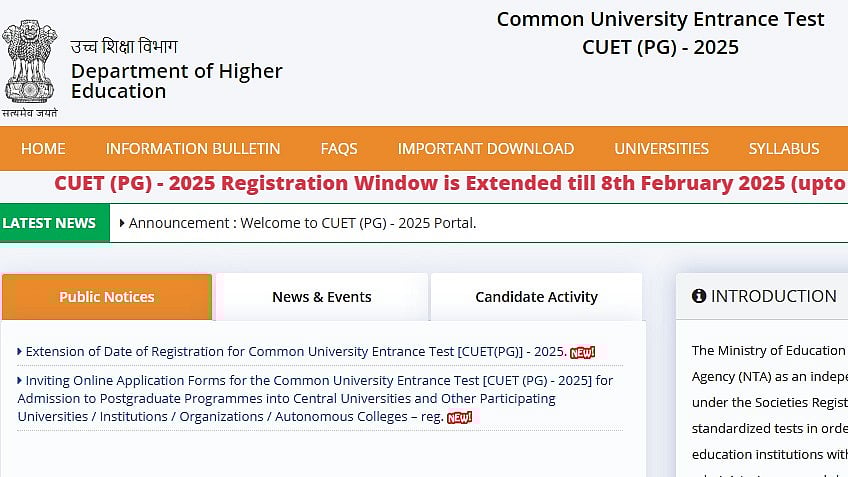This screenshot has width=848, height=477.
Task: Click the NEW badge on Extension notice
Action: [582, 352]
